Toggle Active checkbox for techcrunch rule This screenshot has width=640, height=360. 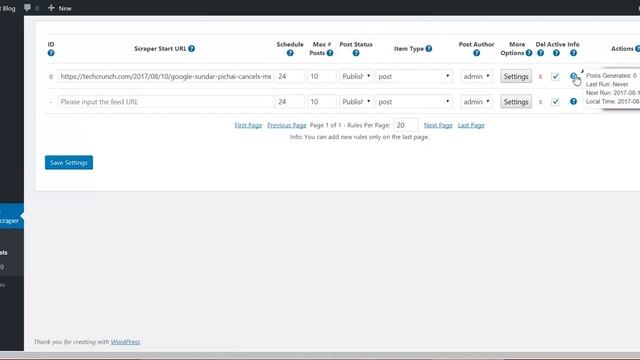pos(555,76)
